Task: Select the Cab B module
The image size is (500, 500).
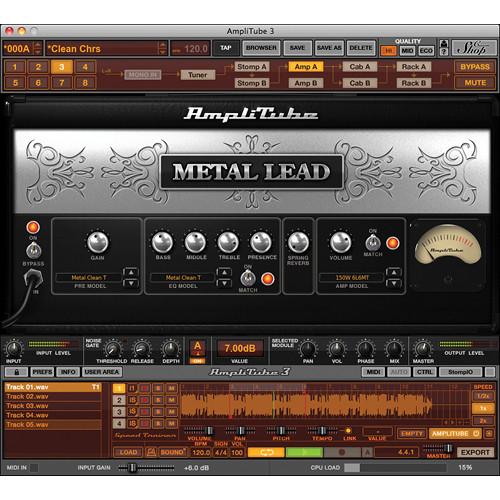Action: click(360, 83)
